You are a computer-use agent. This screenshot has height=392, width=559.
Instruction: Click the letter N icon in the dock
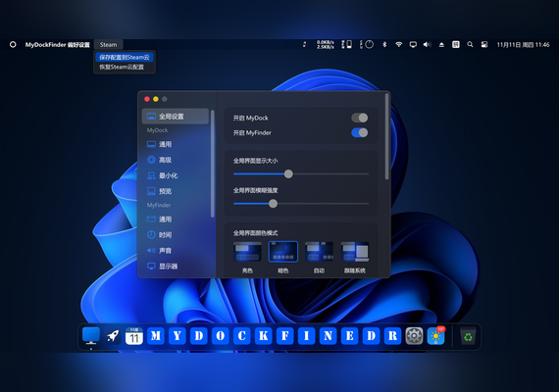[x=328, y=336]
